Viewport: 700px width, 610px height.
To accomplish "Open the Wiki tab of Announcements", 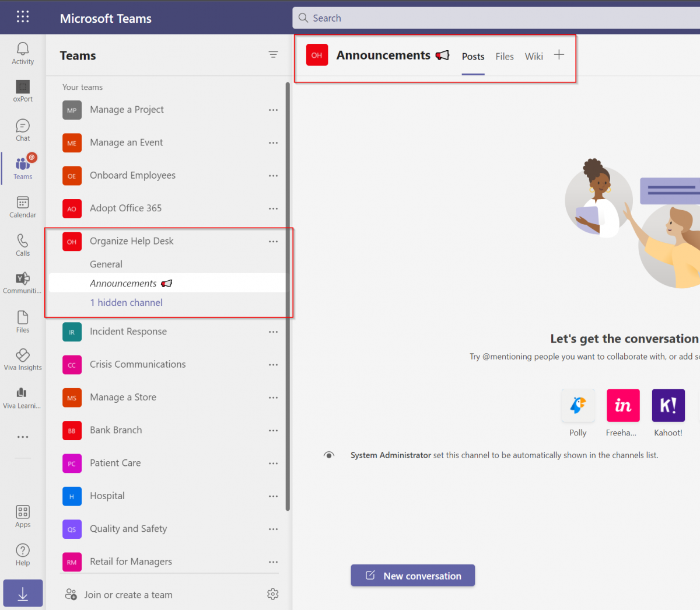I will pos(534,56).
